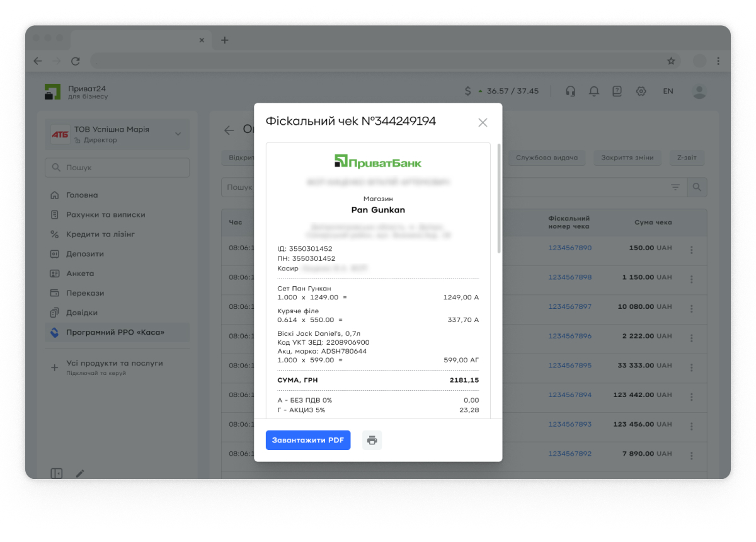Open the settings gear in header
This screenshot has height=542, width=756.
click(641, 91)
